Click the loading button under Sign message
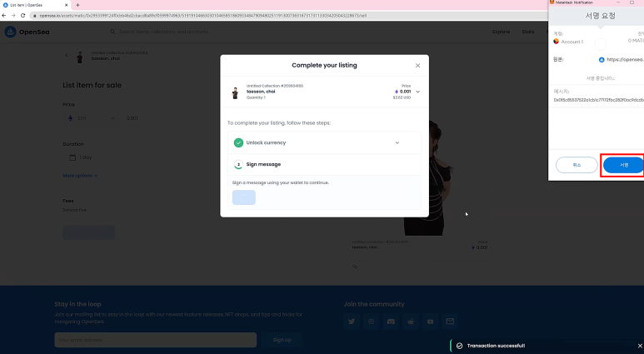The image size is (644, 354). click(244, 197)
